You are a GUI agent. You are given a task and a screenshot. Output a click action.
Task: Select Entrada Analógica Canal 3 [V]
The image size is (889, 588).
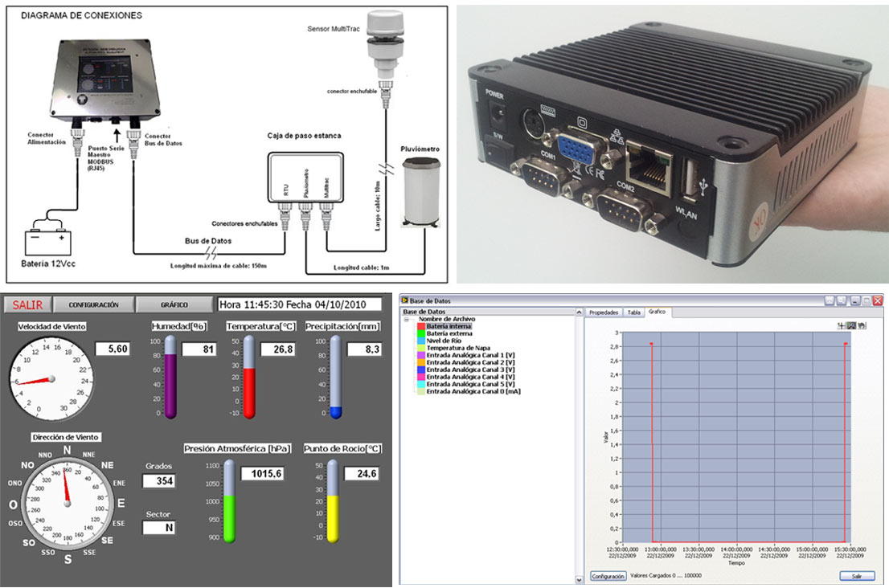(x=471, y=370)
